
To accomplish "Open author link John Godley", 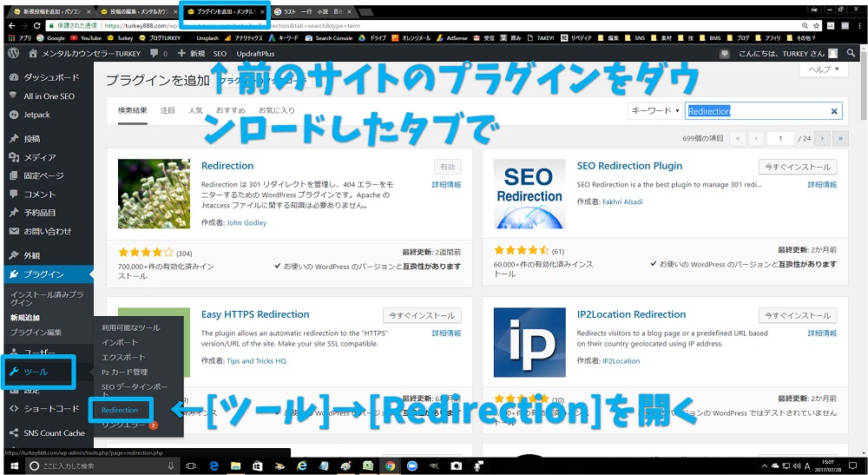I will pos(247,222).
